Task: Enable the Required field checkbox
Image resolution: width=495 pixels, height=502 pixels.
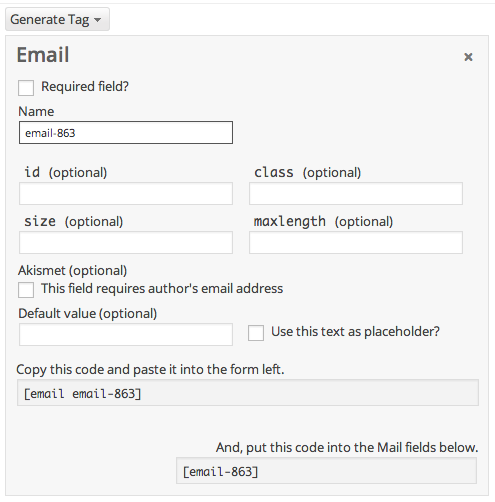Action: click(x=26, y=88)
